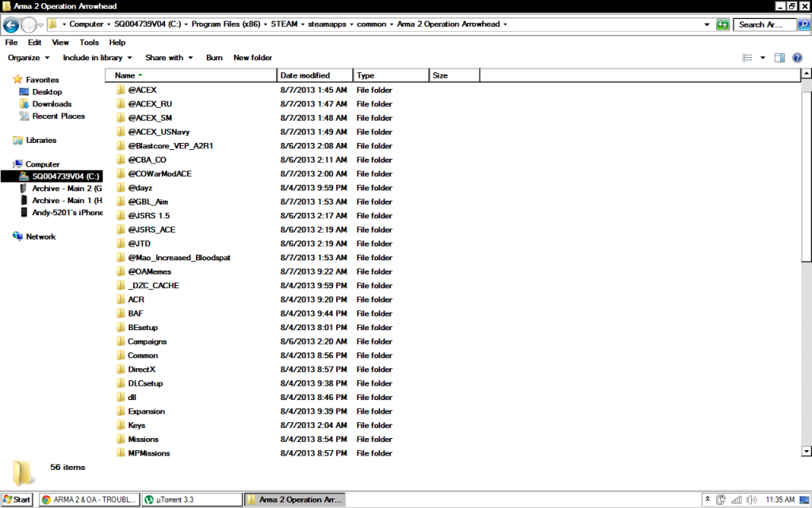Open the View menu

pyautogui.click(x=60, y=43)
